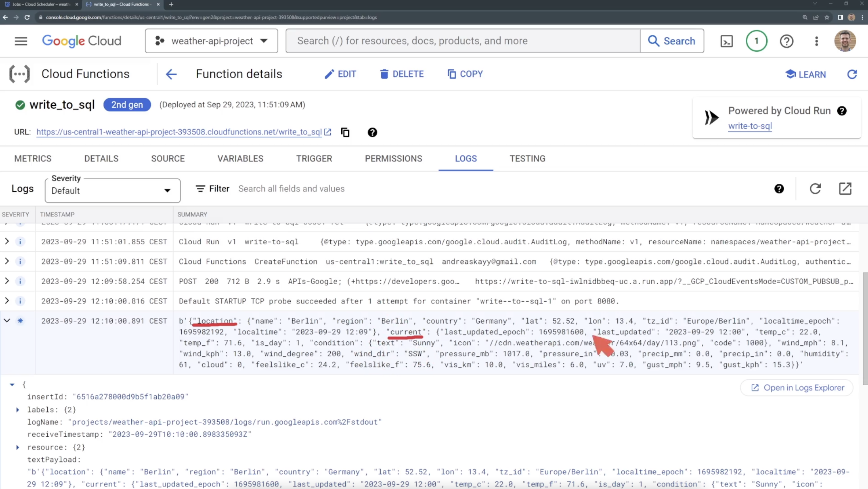Expand the 12:09:58.254 POST 200 log row

click(x=7, y=281)
